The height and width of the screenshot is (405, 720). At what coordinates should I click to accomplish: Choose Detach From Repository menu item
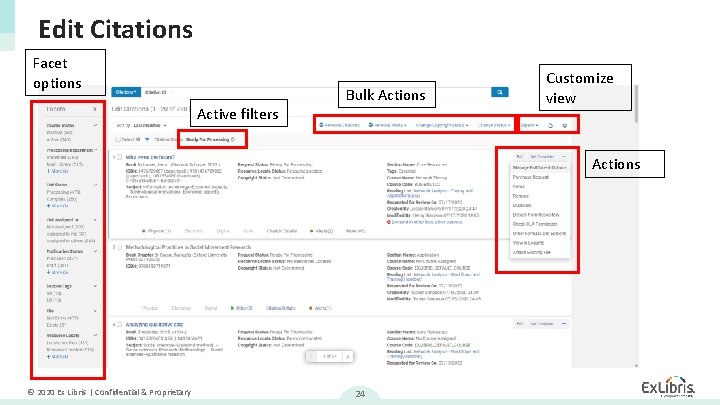click(x=536, y=215)
